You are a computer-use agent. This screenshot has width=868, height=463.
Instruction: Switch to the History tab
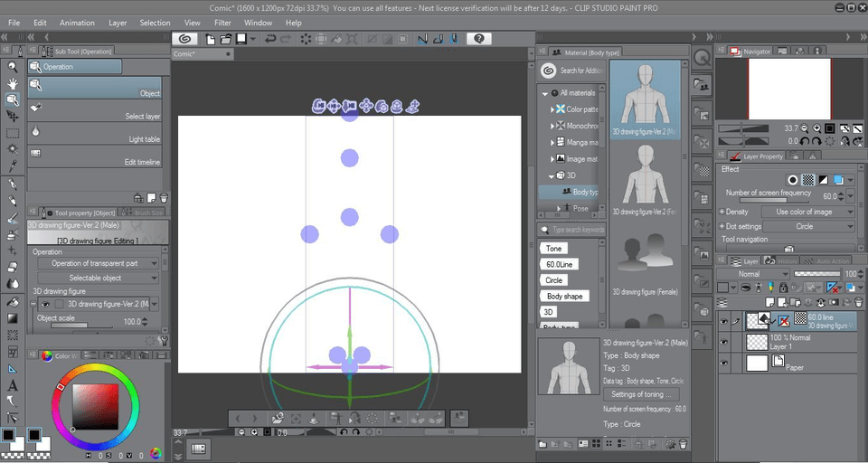(x=781, y=260)
